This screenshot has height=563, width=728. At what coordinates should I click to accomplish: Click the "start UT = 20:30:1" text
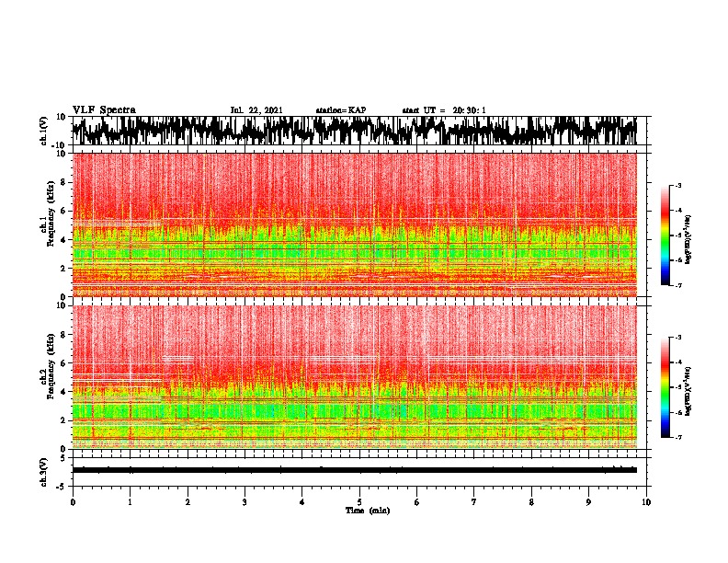coord(444,110)
